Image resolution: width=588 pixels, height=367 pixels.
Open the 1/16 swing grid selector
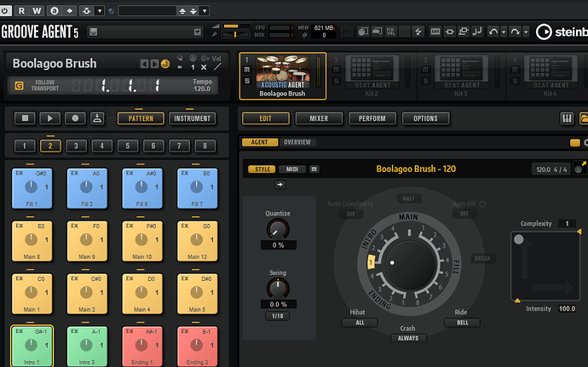click(x=278, y=316)
